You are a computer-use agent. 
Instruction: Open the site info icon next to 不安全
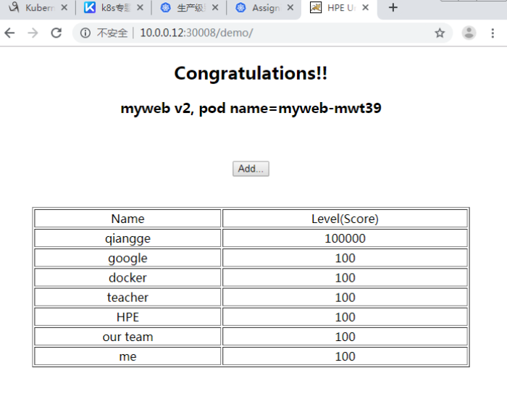coord(85,33)
